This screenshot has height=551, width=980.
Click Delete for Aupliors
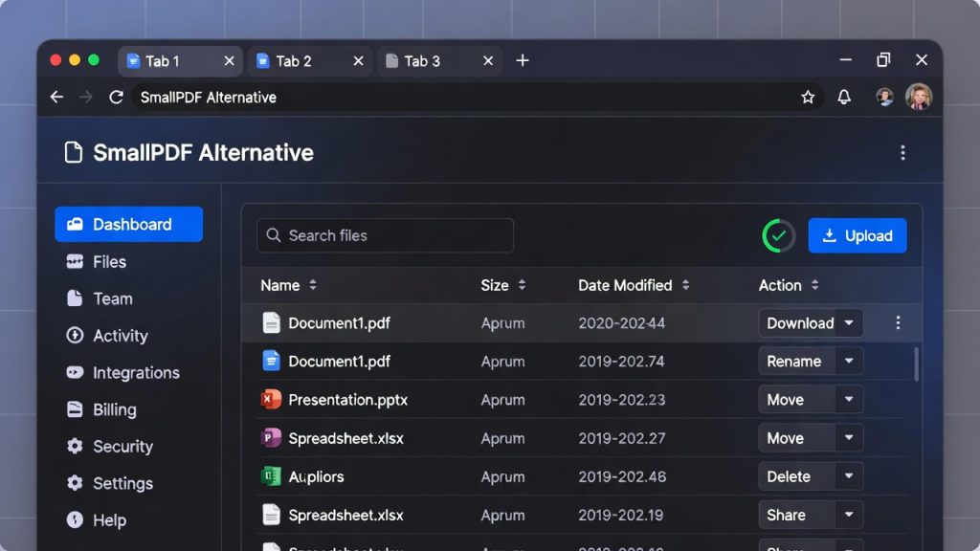[x=798, y=476]
